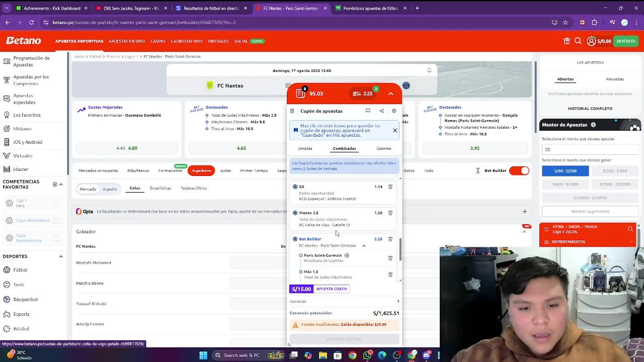Share the bet slip

[x=381, y=111]
